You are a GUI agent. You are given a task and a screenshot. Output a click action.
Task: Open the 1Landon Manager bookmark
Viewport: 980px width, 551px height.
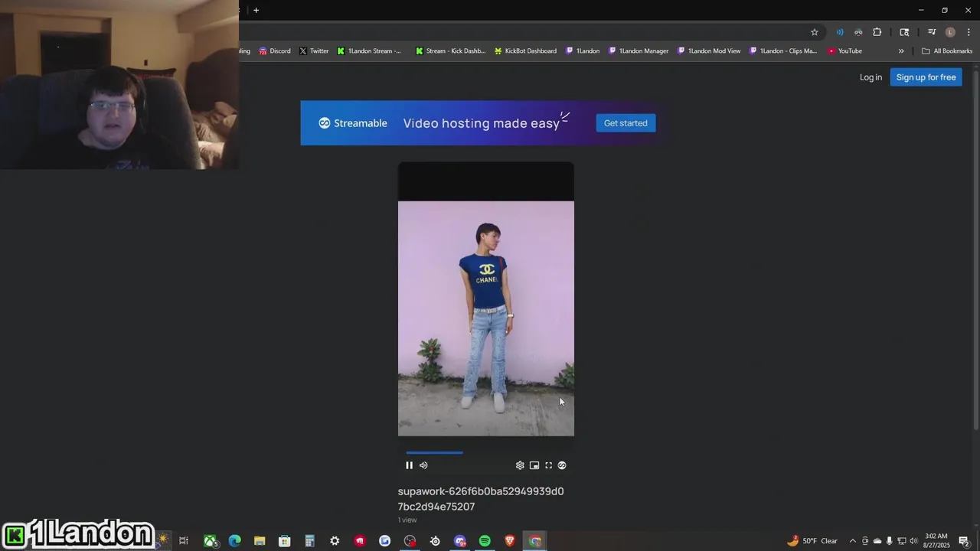[x=639, y=51]
